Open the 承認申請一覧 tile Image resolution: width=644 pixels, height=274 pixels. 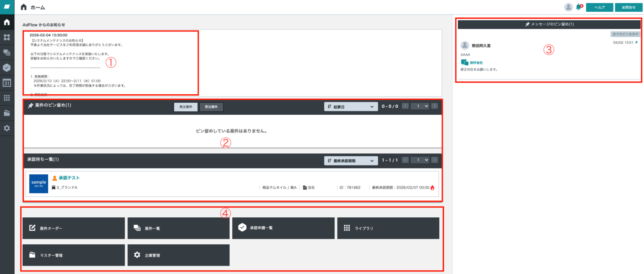283,228
